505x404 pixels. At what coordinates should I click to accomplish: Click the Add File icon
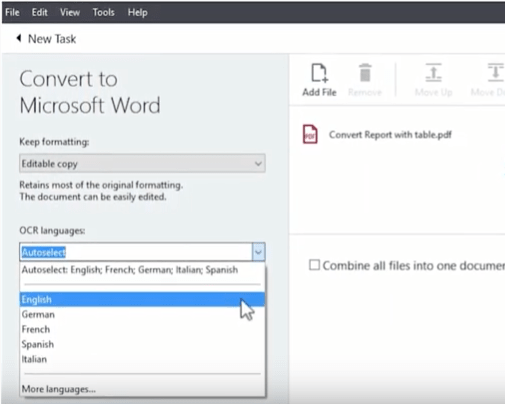point(319,73)
